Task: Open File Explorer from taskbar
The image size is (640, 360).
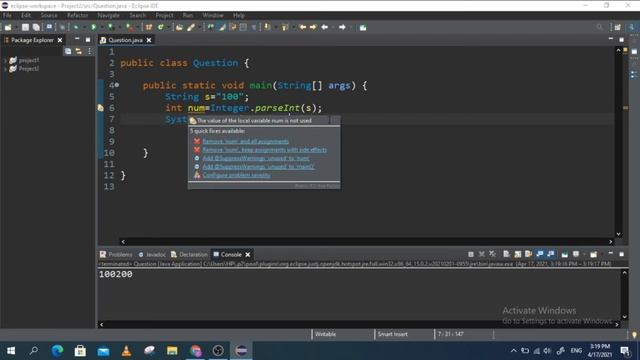Action: [x=172, y=351]
